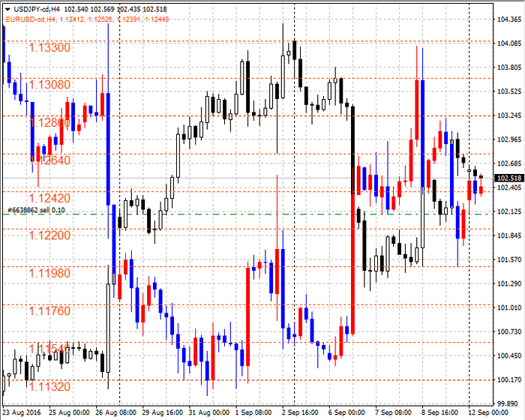This screenshot has width=525, height=420.
Task: Click the 1.13080 orange level label
Action: [49, 85]
